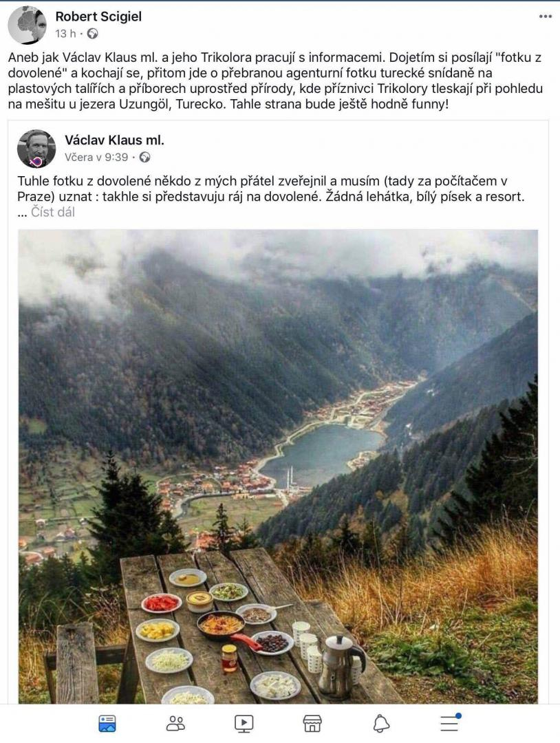
Task: Click the Včera v 9:39 timestamp
Action: [x=96, y=158]
